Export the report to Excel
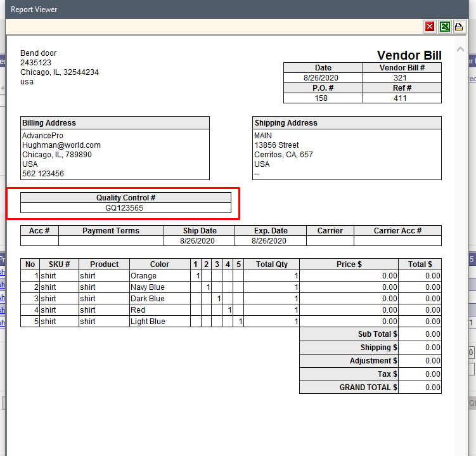The image size is (476, 456). (445, 26)
